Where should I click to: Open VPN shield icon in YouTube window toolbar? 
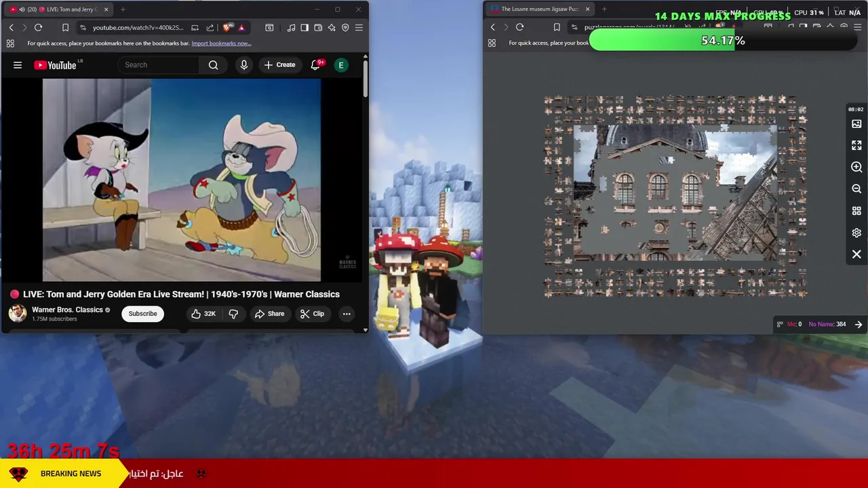tap(345, 28)
